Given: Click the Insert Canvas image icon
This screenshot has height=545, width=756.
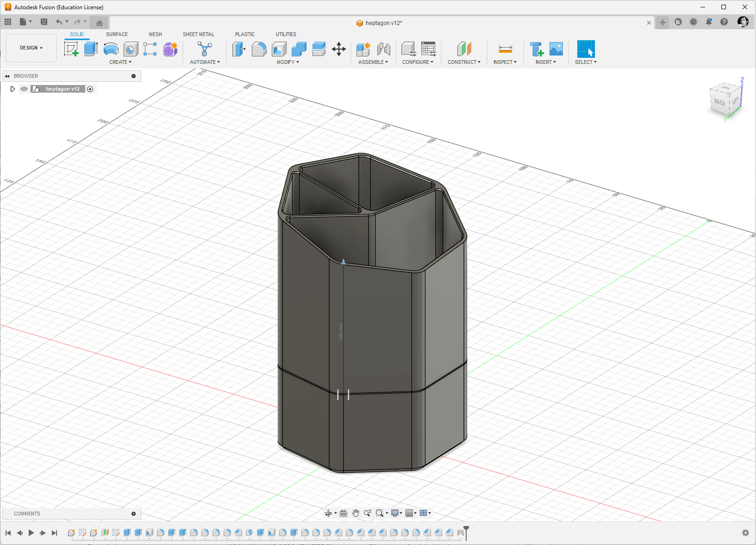Looking at the screenshot, I should tap(556, 49).
